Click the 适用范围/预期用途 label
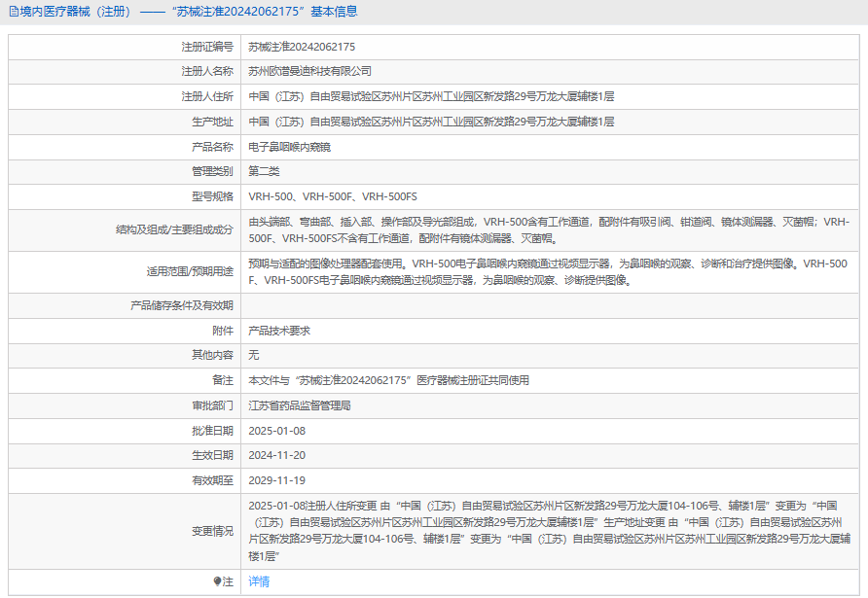The width and height of the screenshot is (868, 598). click(x=190, y=271)
